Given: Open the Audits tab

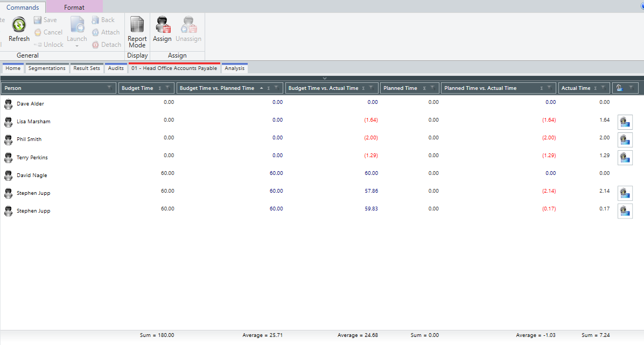Looking at the screenshot, I should [x=116, y=68].
